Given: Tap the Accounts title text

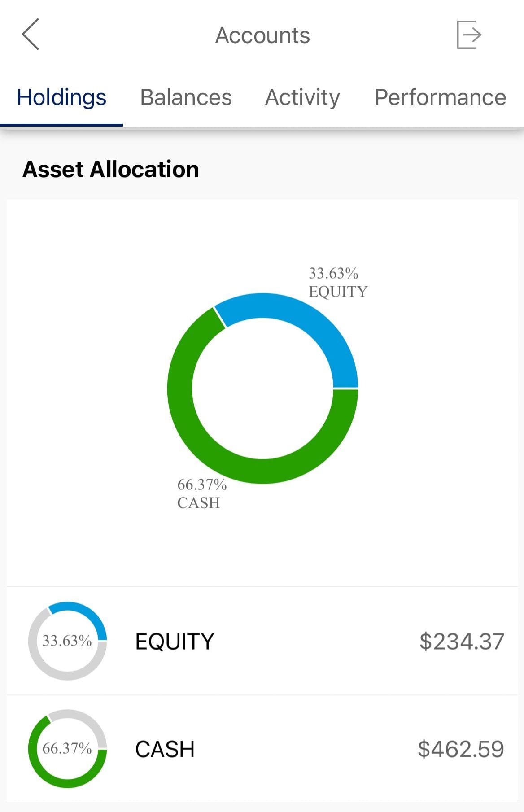Looking at the screenshot, I should click(x=262, y=35).
